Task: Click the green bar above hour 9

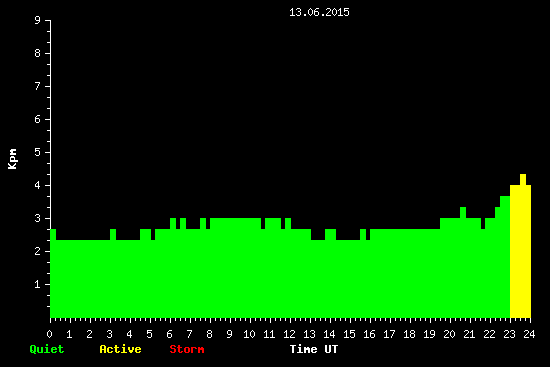Action: (230, 268)
